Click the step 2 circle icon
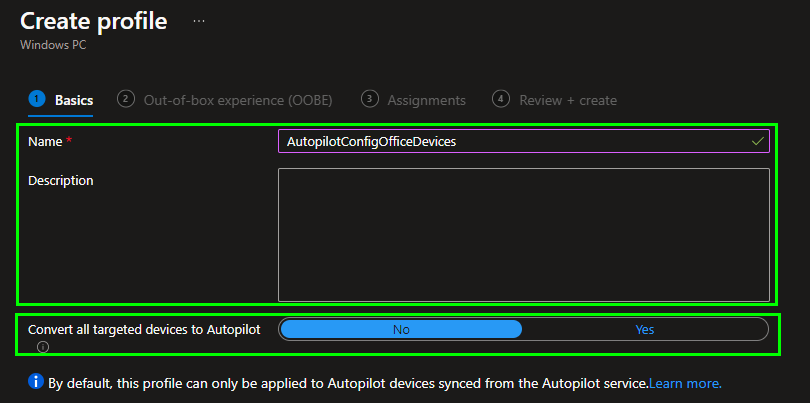 pyautogui.click(x=126, y=99)
